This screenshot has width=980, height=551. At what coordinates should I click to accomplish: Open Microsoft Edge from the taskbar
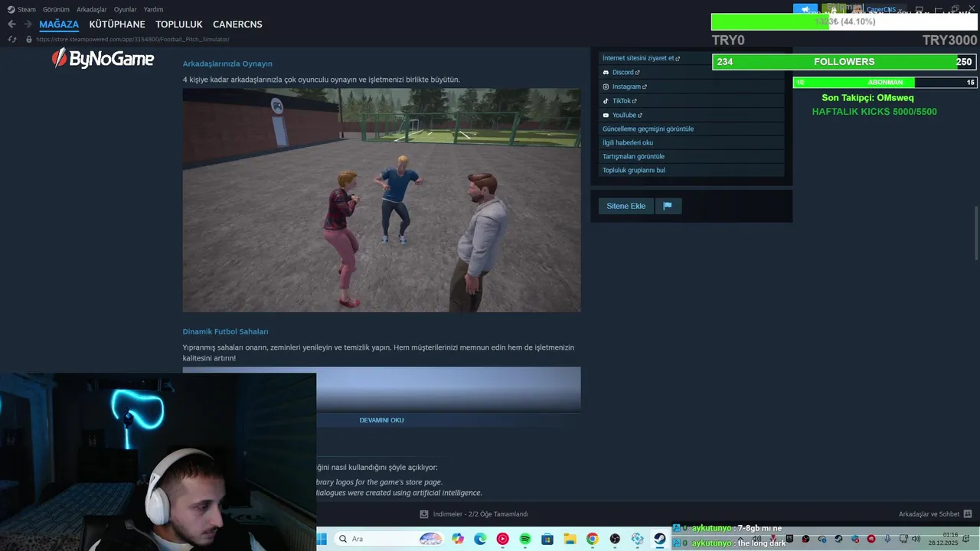[x=480, y=539]
